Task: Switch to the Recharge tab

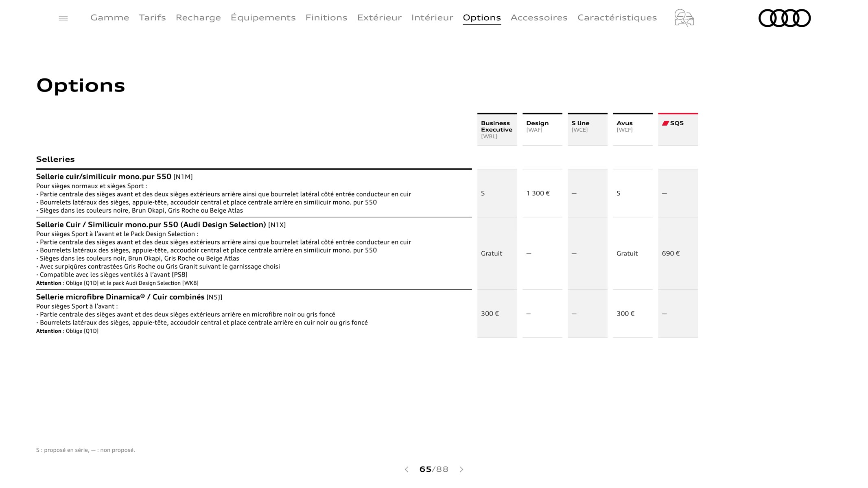Action: pos(198,17)
